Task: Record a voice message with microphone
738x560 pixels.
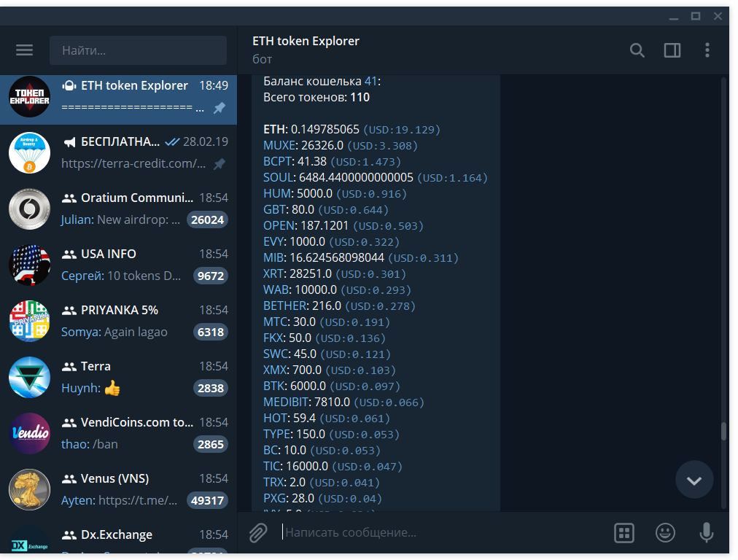Action: (706, 533)
